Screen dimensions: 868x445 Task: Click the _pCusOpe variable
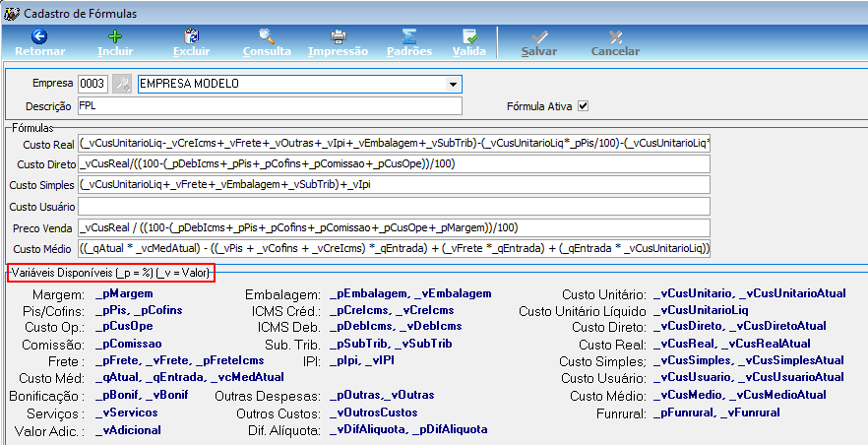pyautogui.click(x=124, y=327)
